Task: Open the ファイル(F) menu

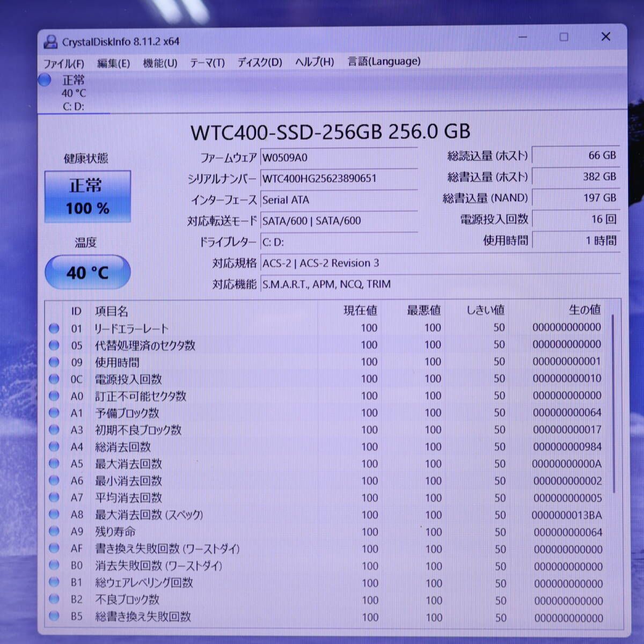Action: [x=63, y=63]
